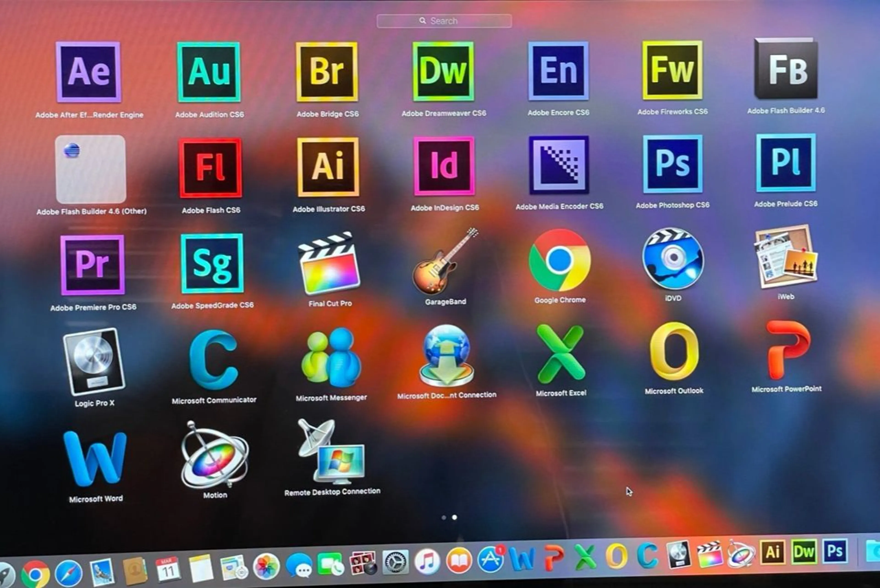The width and height of the screenshot is (880, 588).
Task: Open Photo Booth from the Dock
Action: (x=363, y=563)
